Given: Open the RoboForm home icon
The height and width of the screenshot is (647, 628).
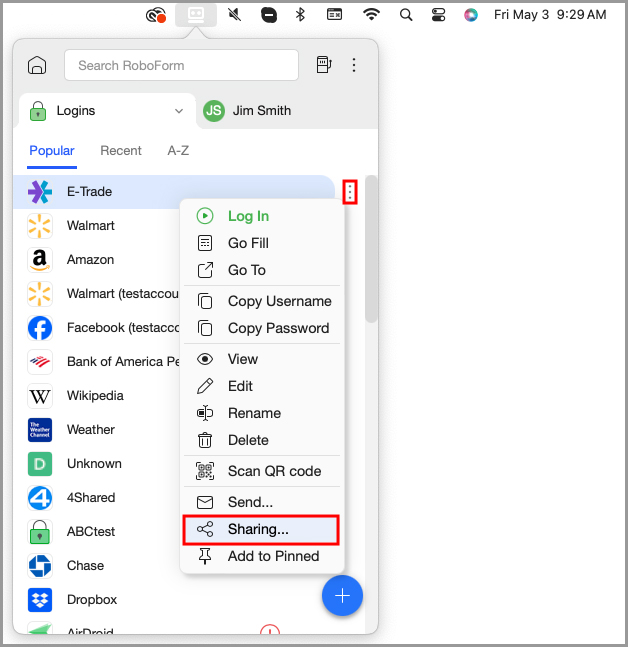Looking at the screenshot, I should coord(37,65).
